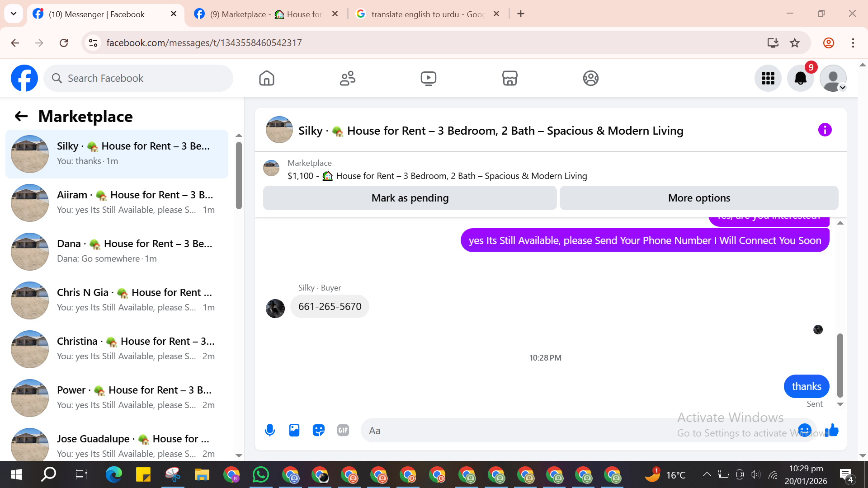Click the browser address bar URL
The width and height of the screenshot is (868, 488).
tap(204, 43)
